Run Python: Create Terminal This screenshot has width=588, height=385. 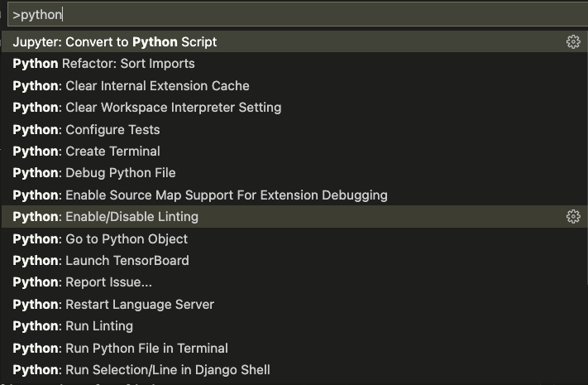click(294, 151)
